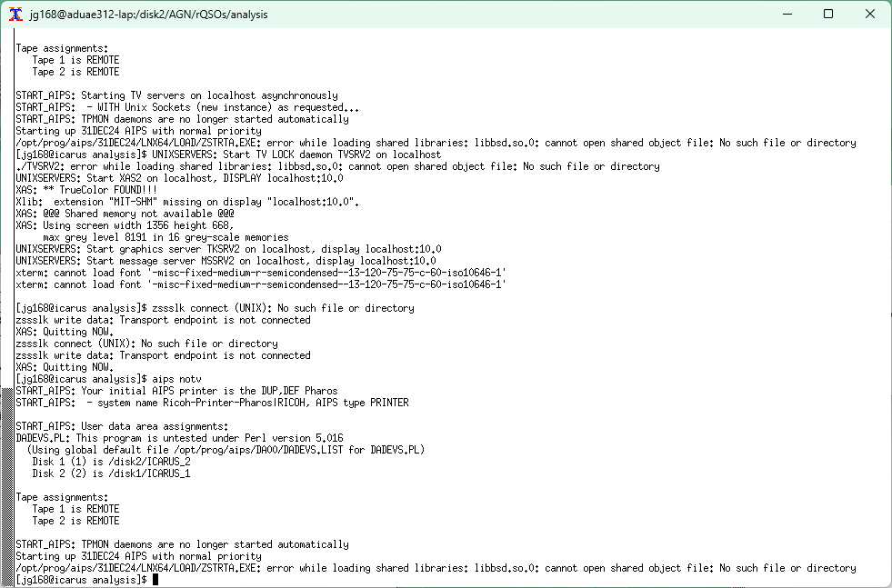Minimize the terminal window

click(787, 15)
